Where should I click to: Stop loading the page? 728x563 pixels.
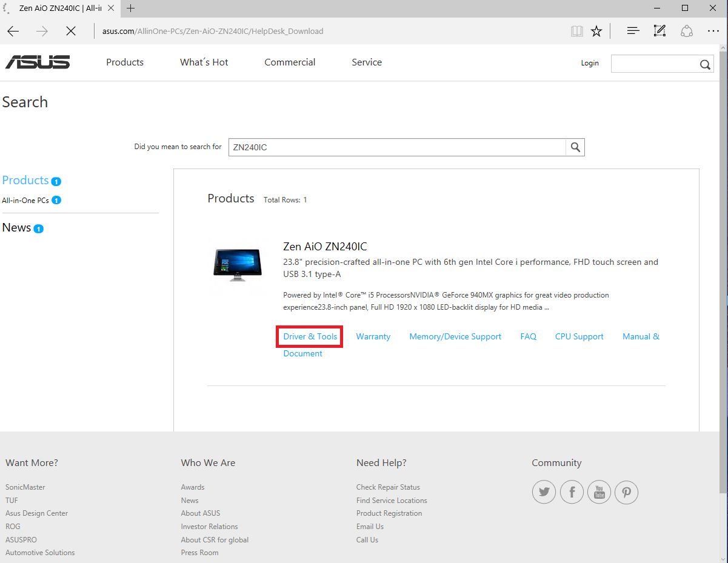(x=71, y=31)
